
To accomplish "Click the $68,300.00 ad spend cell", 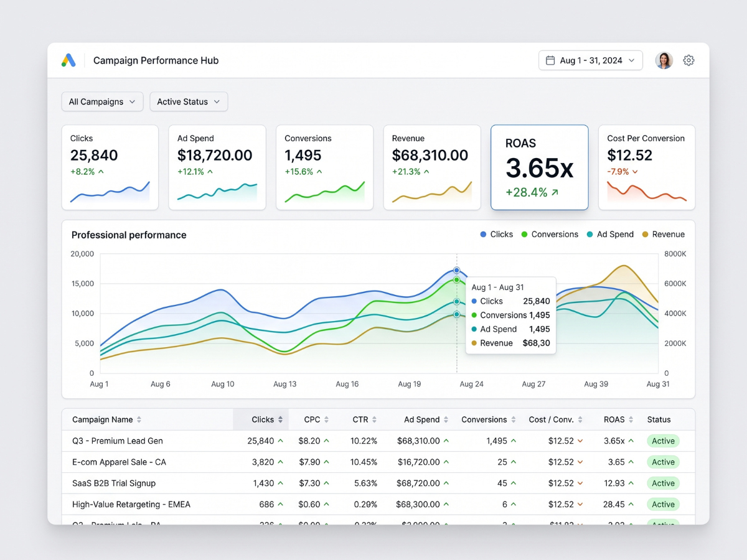I will [418, 505].
